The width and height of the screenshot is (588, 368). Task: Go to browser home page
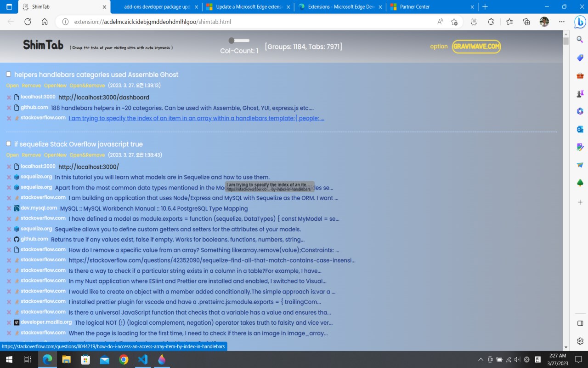tap(45, 22)
